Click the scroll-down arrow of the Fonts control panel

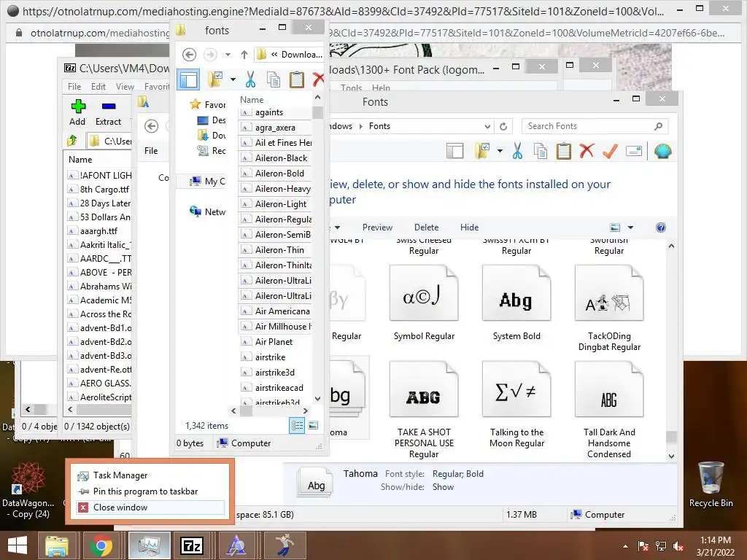[671, 456]
